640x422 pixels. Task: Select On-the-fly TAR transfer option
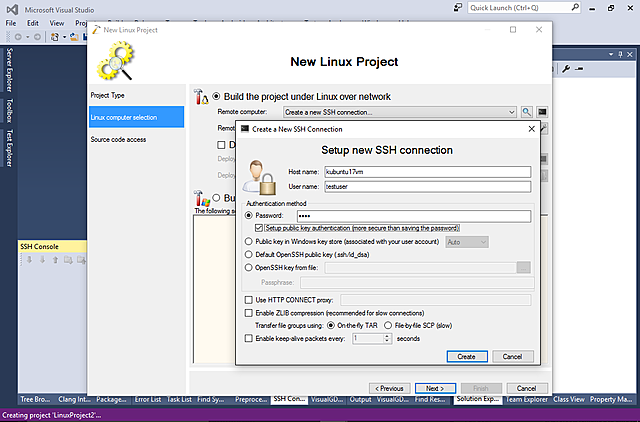(331, 325)
